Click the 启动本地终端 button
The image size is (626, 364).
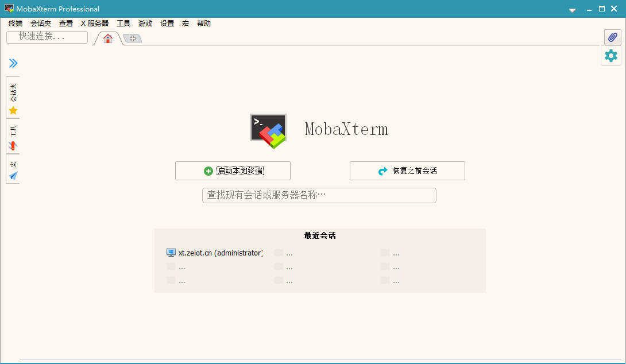tap(233, 171)
